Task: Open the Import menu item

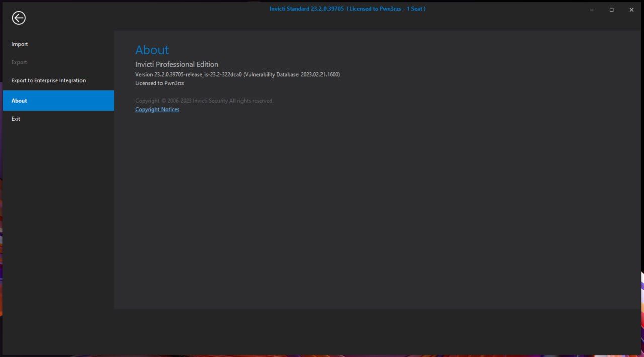Action: pos(20,44)
